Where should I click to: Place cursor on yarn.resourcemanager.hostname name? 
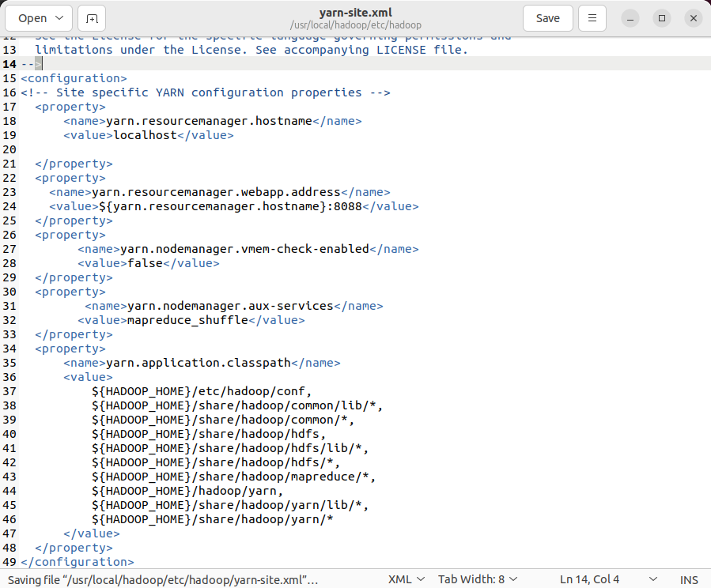coord(209,121)
